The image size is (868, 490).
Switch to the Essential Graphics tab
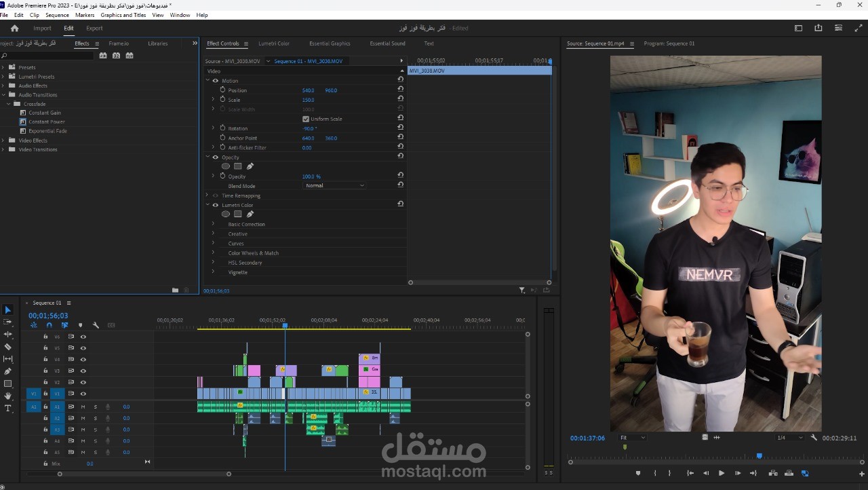point(330,43)
